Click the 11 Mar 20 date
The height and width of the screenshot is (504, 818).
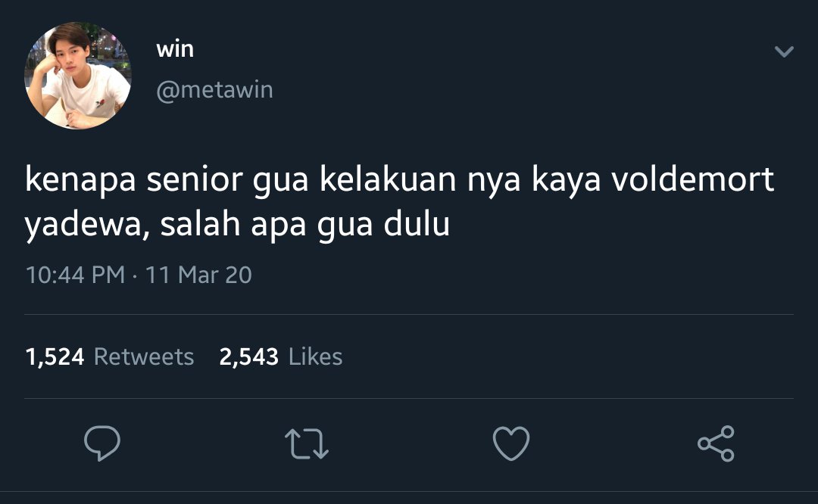(x=198, y=275)
